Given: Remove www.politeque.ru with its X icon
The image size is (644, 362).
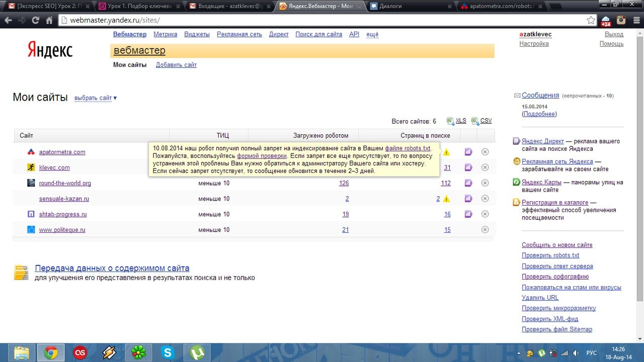Looking at the screenshot, I should [x=485, y=230].
